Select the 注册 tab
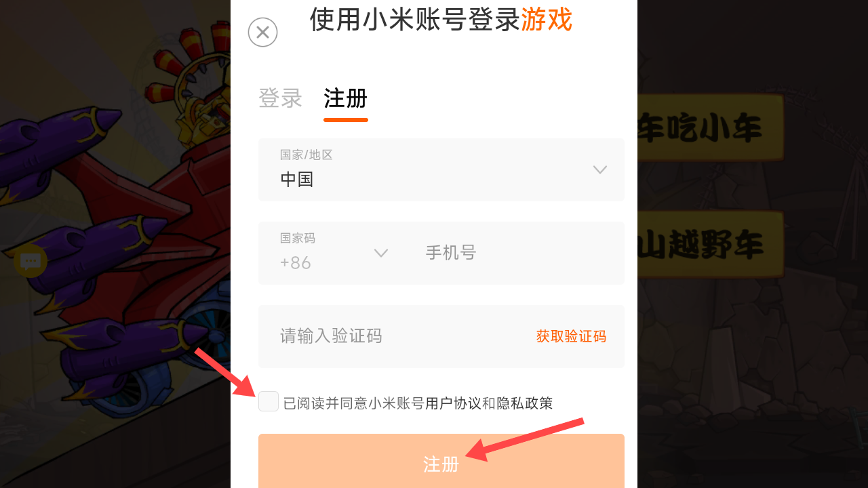This screenshot has height=488, width=868. (x=346, y=98)
